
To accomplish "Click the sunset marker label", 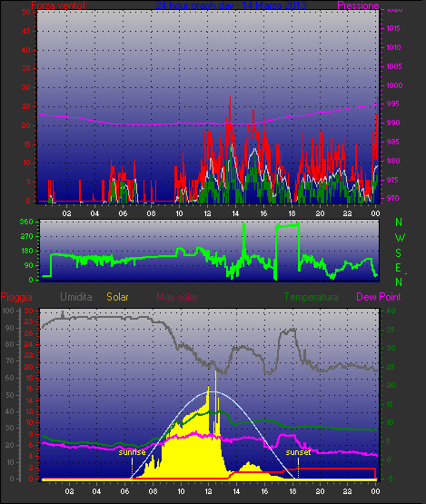I will click(x=298, y=452).
